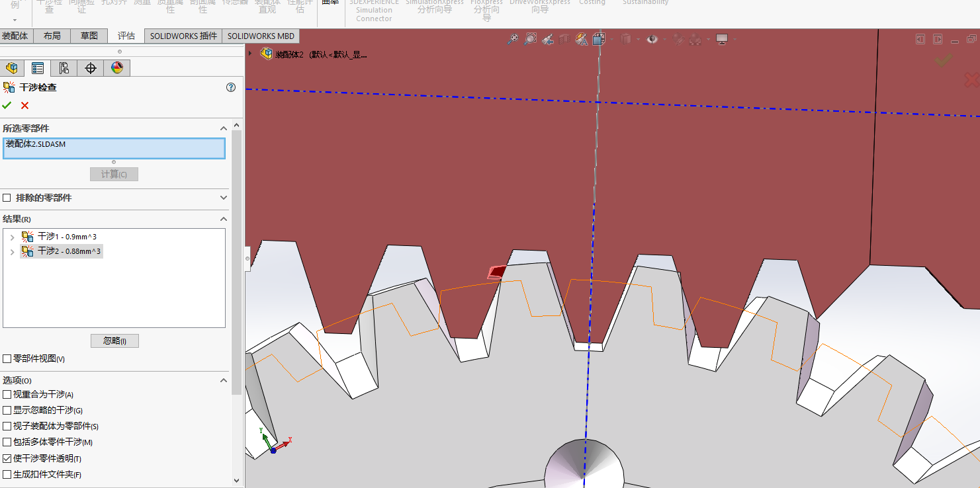This screenshot has width=980, height=488.
Task: Enable 零部件视图 checkbox
Action: pyautogui.click(x=7, y=359)
